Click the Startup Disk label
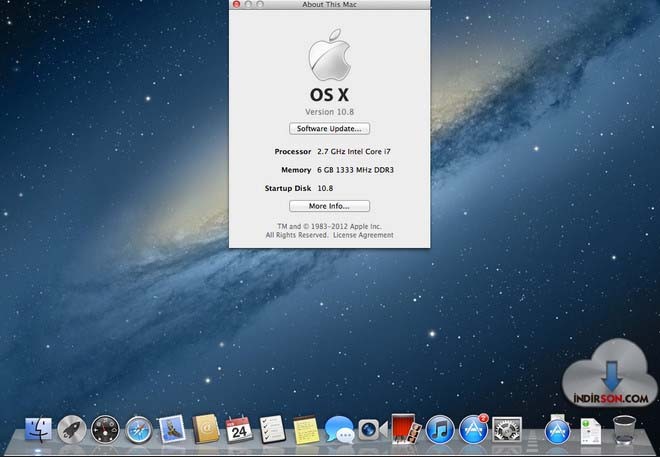The height and width of the screenshot is (457, 660). point(288,188)
